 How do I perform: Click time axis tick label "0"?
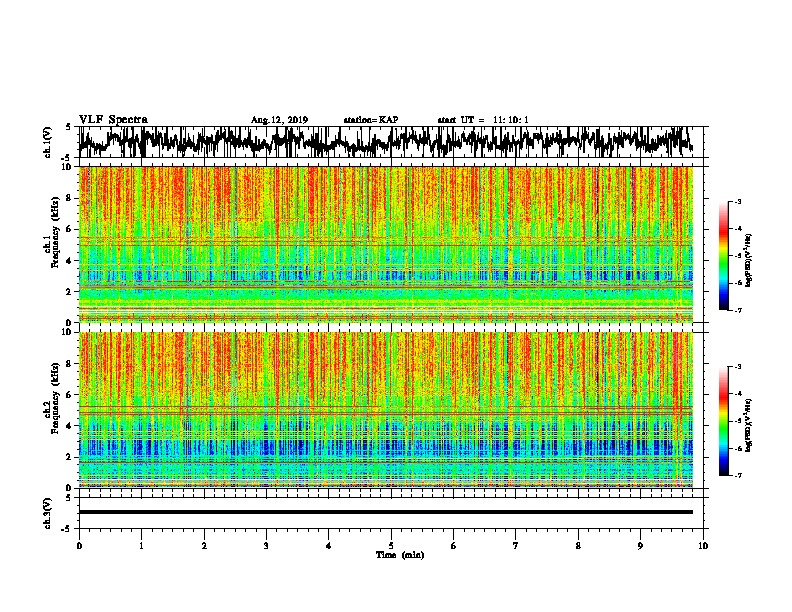tap(79, 546)
